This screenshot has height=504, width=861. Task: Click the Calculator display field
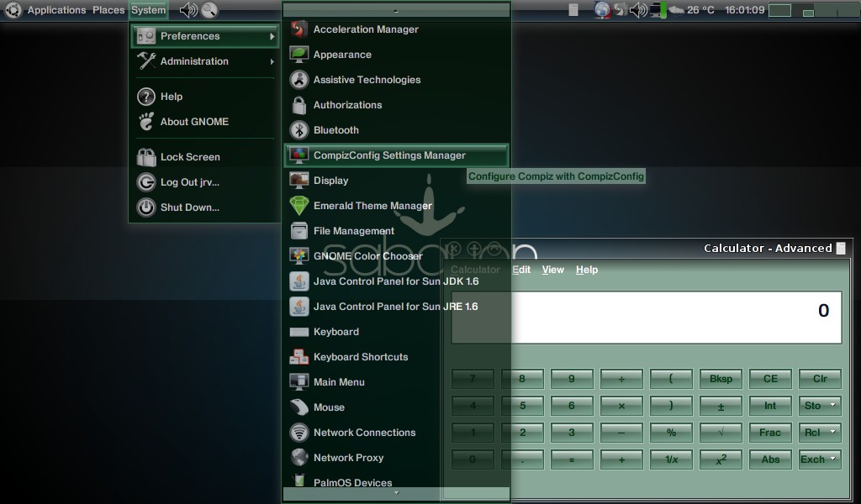click(x=647, y=318)
